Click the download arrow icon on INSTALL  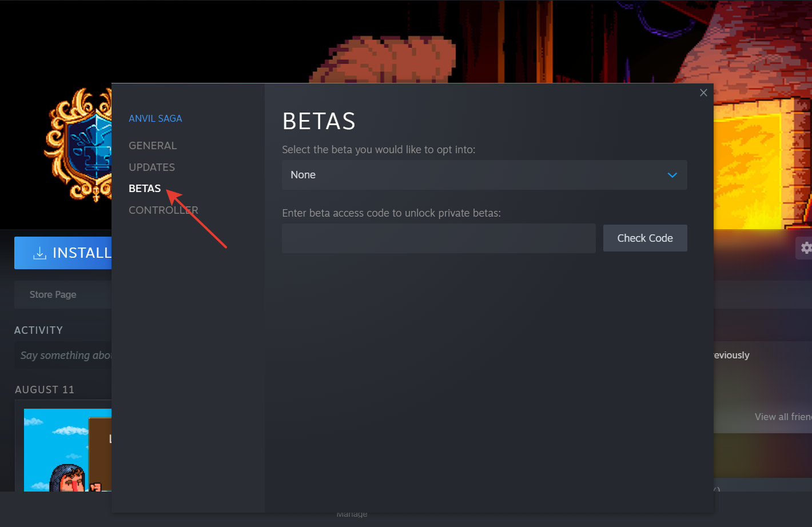[39, 253]
